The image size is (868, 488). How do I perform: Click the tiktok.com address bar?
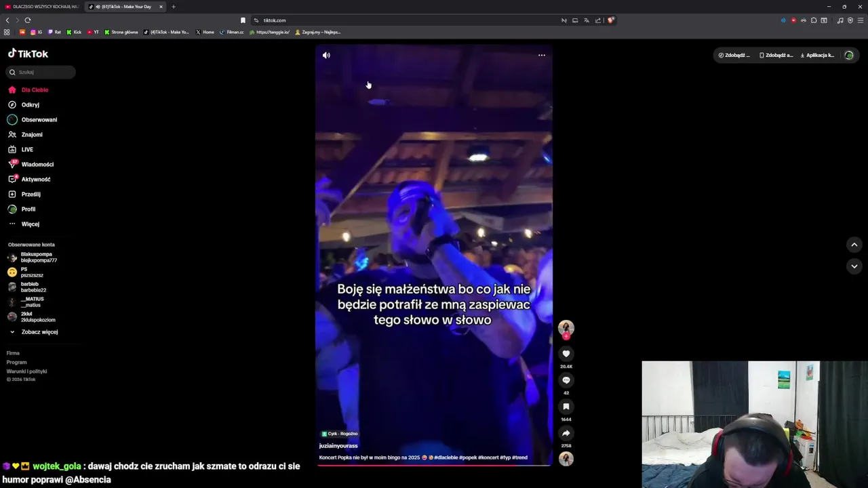click(407, 20)
